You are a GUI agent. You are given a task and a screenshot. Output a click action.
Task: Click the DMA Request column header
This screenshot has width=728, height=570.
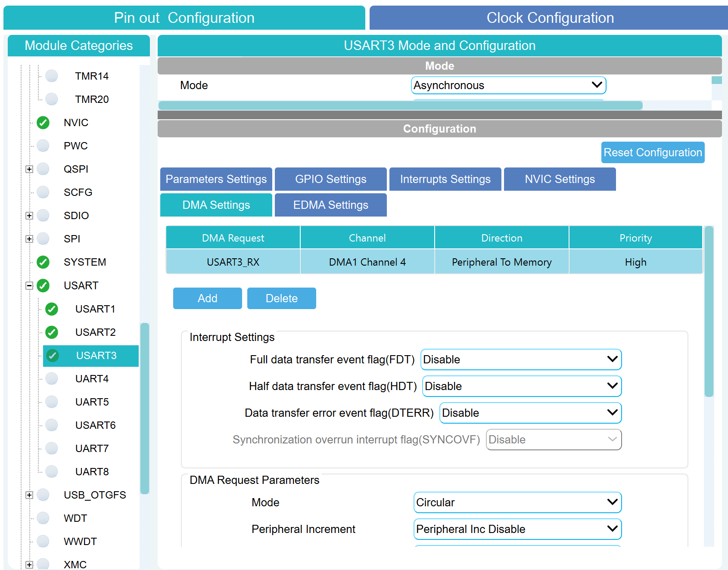[x=233, y=238]
